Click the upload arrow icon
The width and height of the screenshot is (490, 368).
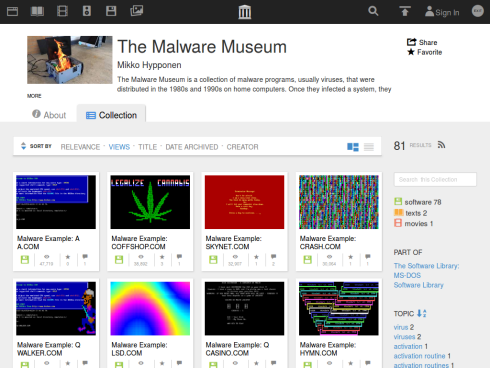click(x=405, y=11)
